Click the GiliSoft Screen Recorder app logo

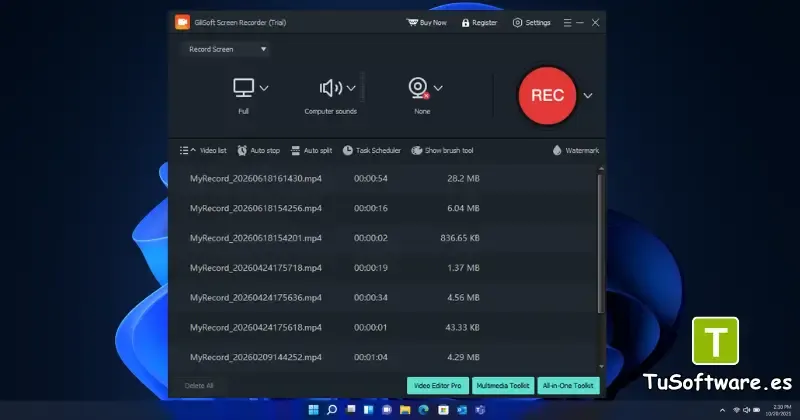coord(182,22)
